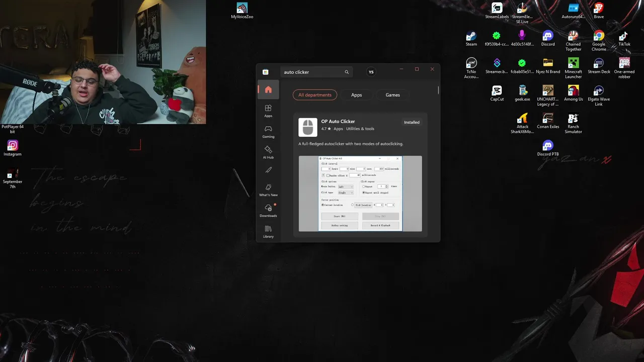Open the OP Auto Clicker title link
This screenshot has height=362, width=644.
click(338, 121)
